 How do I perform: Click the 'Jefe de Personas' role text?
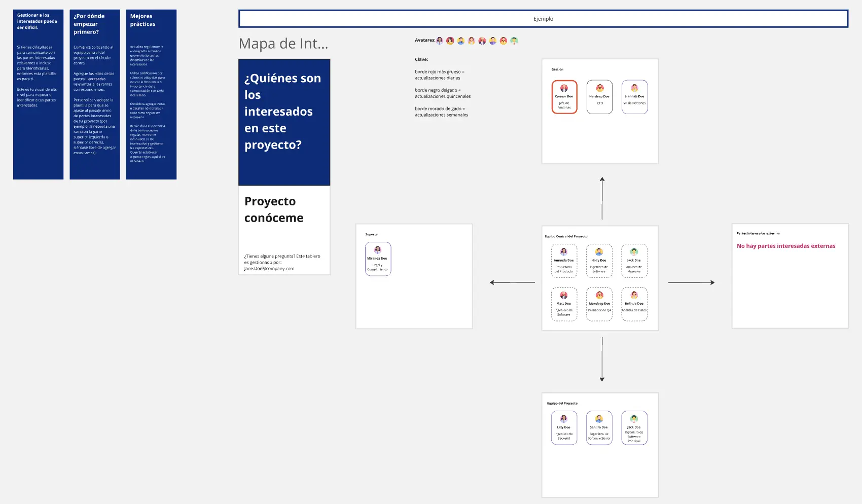564,105
